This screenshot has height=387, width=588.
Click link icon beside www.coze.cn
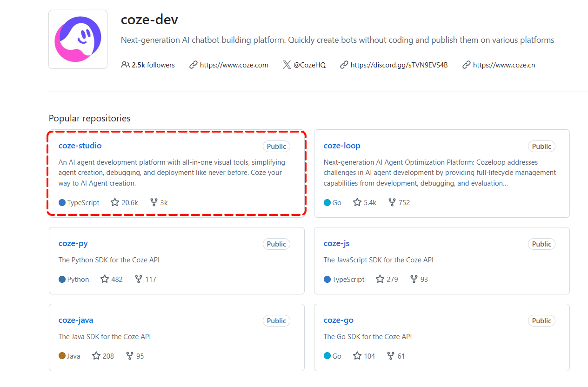click(467, 65)
